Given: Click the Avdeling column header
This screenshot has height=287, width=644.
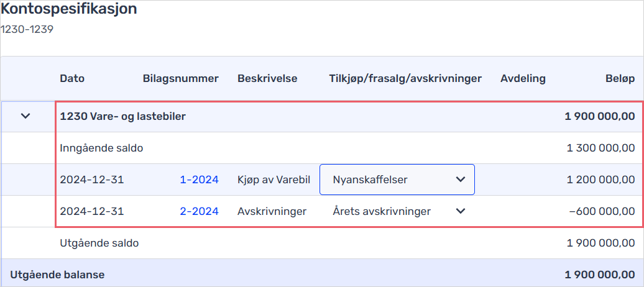Looking at the screenshot, I should click(523, 78).
